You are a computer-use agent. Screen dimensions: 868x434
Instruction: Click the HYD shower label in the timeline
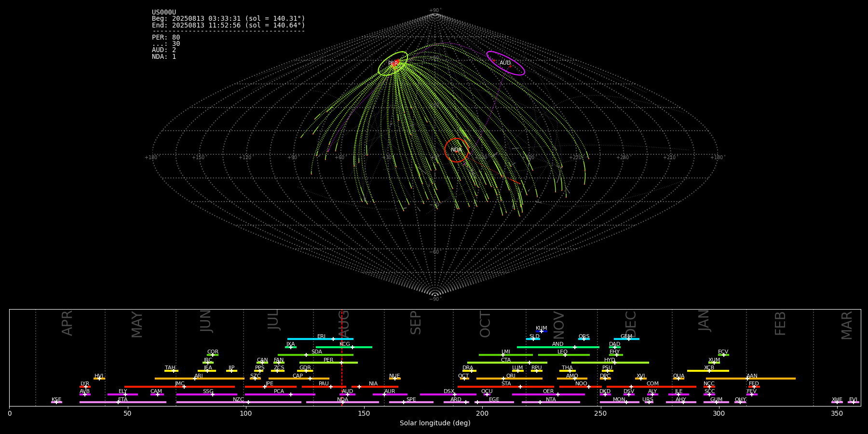click(610, 360)
